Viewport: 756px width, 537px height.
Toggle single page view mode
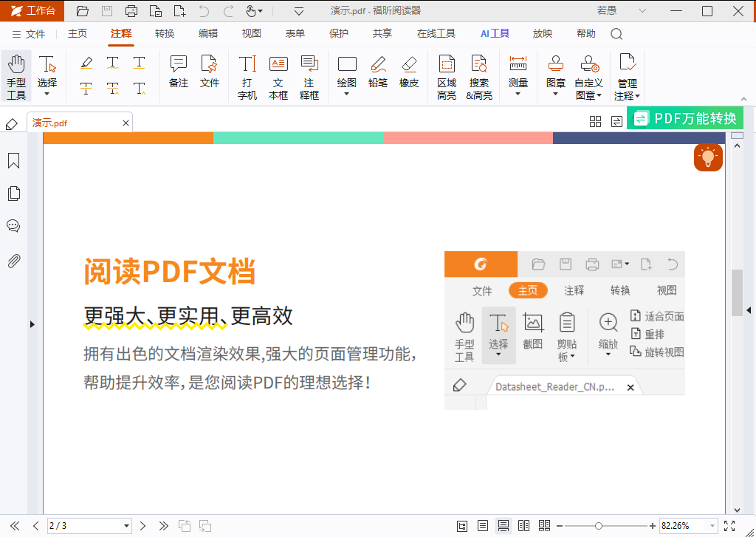[x=482, y=525]
